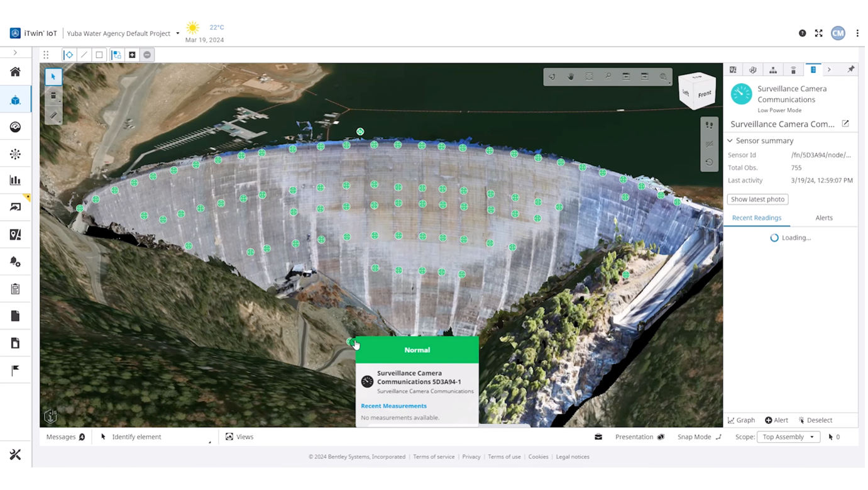Switch to the Recent Readings tab
Image resolution: width=868 pixels, height=490 pixels.
(x=757, y=218)
